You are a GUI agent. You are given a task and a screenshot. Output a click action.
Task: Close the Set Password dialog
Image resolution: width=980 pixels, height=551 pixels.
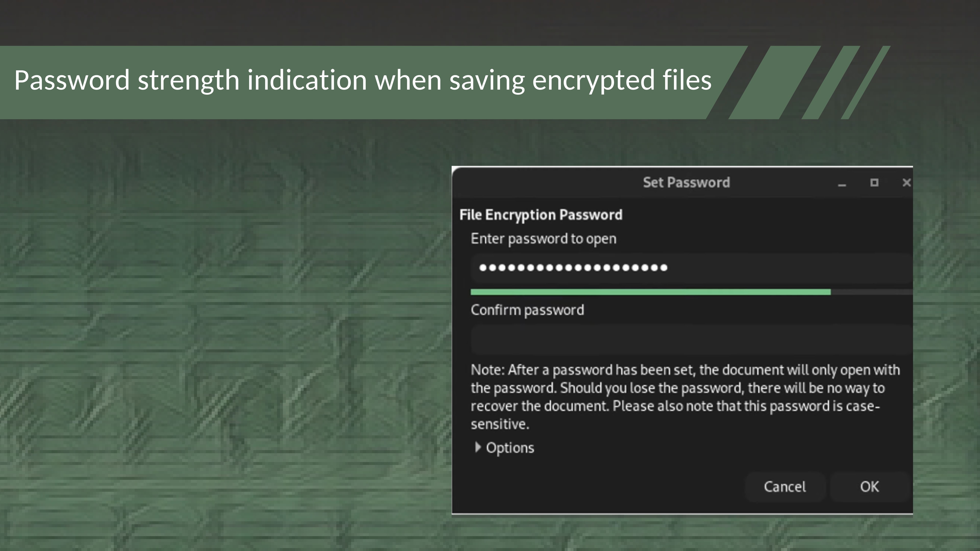(906, 183)
